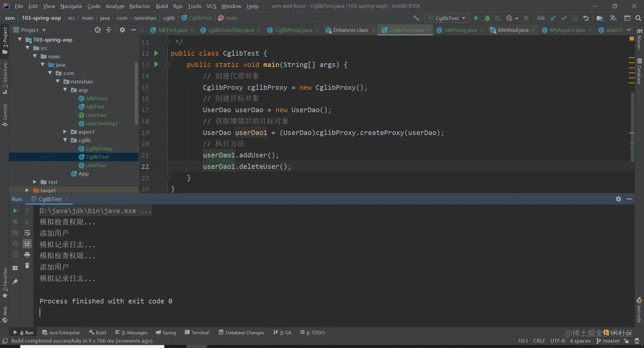Rerun CglibTest in Run panel
Image resolution: width=644 pixels, height=348 pixels.
[x=15, y=211]
